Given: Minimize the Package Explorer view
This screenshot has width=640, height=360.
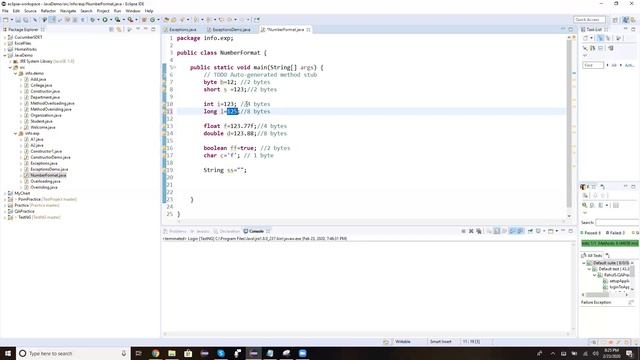Looking at the screenshot, I should [x=145, y=29].
